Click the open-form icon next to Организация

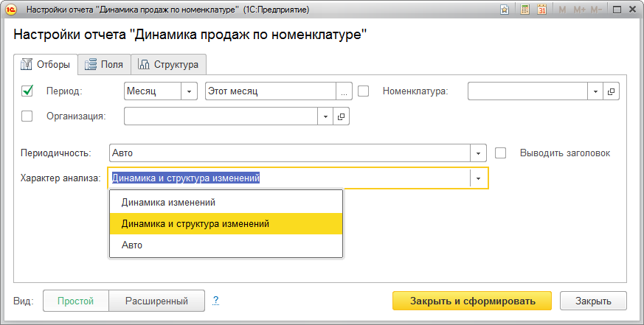tap(341, 116)
